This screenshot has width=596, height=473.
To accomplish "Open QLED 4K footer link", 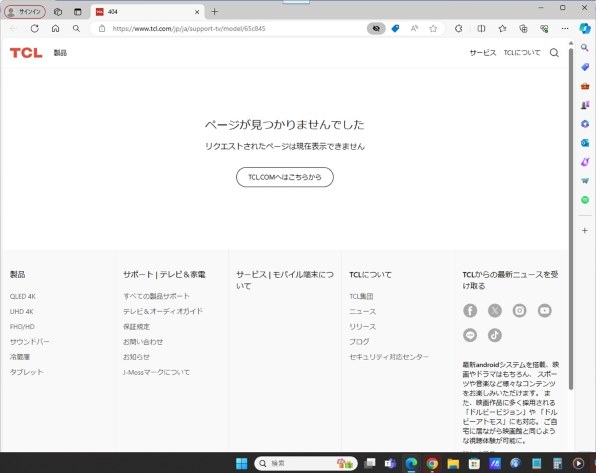I will (23, 296).
